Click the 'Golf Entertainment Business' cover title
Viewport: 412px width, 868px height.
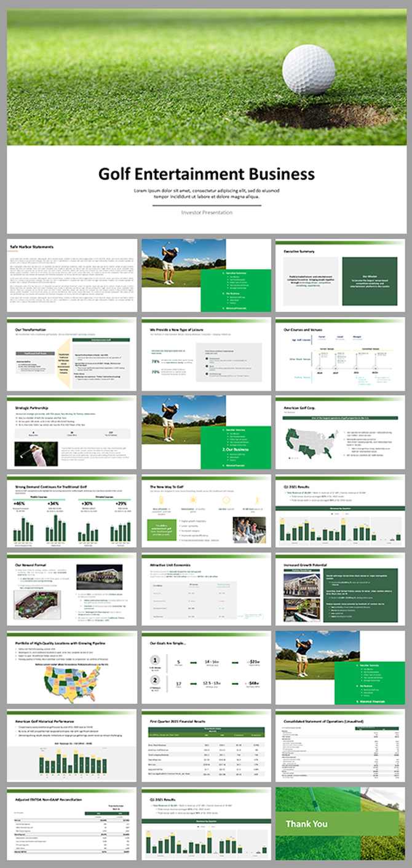click(x=207, y=173)
